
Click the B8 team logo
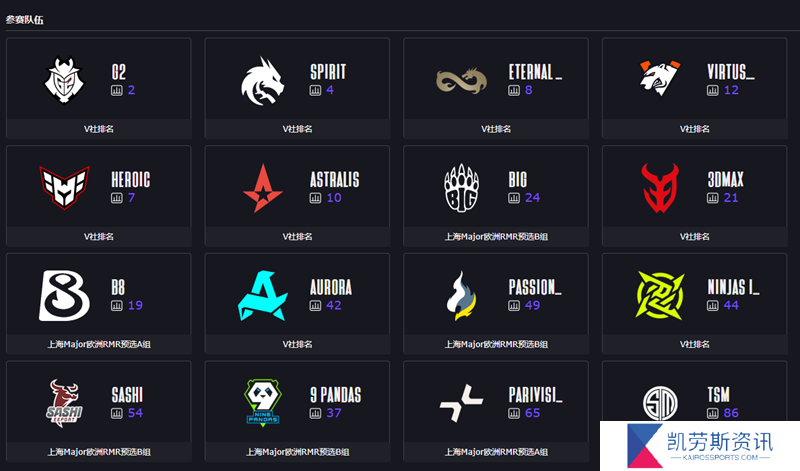coord(64,295)
